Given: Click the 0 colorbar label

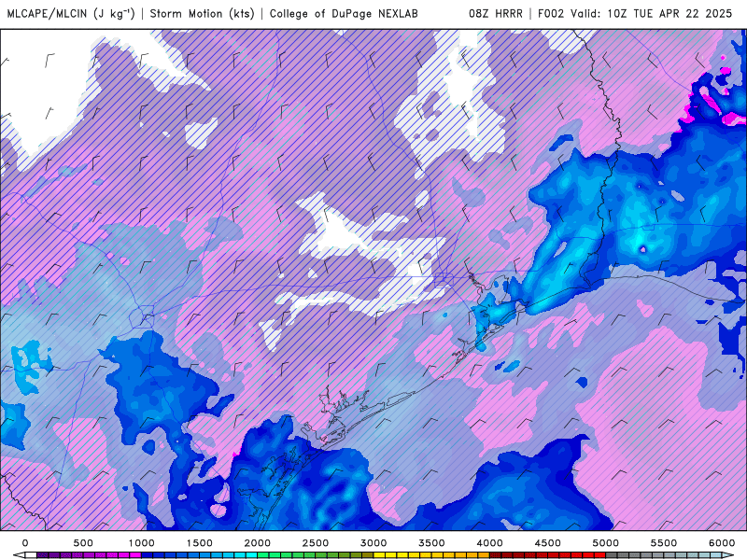Looking at the screenshot, I should tap(25, 543).
